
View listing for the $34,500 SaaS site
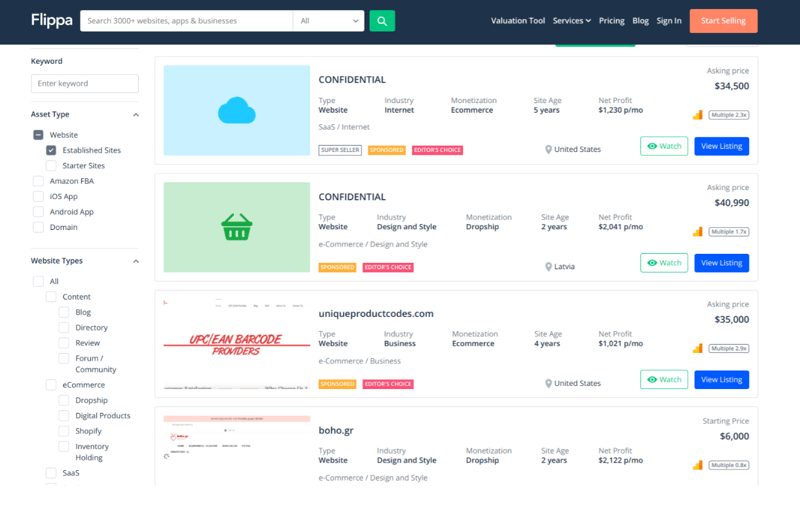point(721,146)
